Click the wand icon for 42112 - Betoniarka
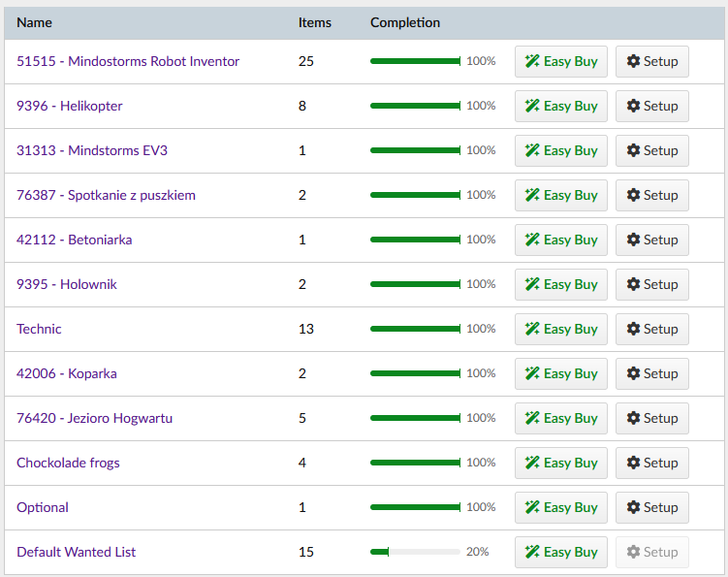 pyautogui.click(x=532, y=240)
